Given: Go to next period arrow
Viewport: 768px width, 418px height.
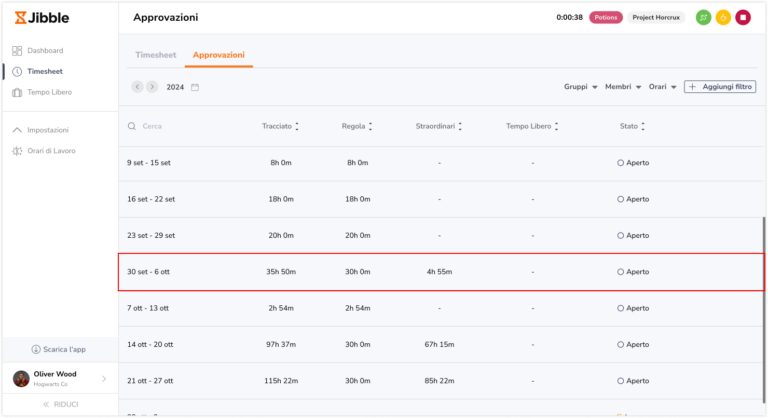Looking at the screenshot, I should click(x=152, y=87).
